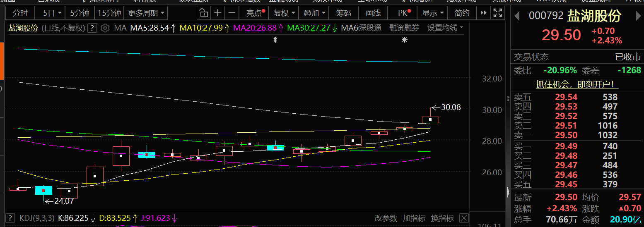Switch to the 分时 intraday view
Screen dimensions: 644x227
[20, 13]
